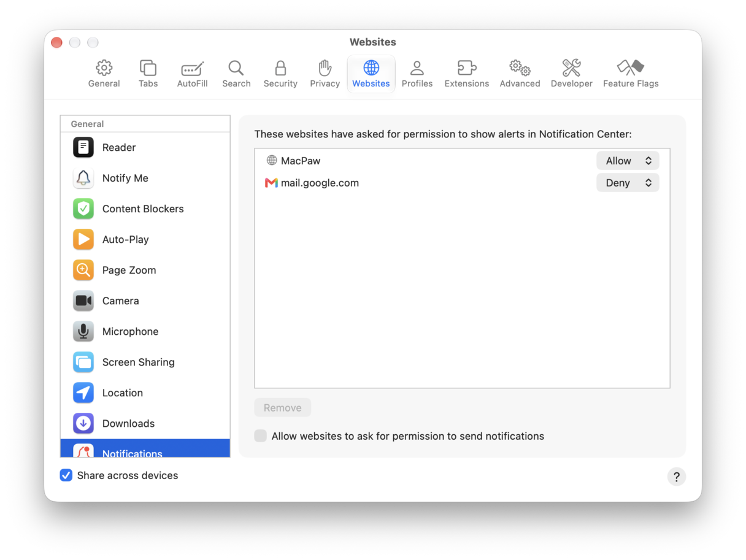Select Notifications sidebar item
The image size is (746, 560).
(x=145, y=448)
